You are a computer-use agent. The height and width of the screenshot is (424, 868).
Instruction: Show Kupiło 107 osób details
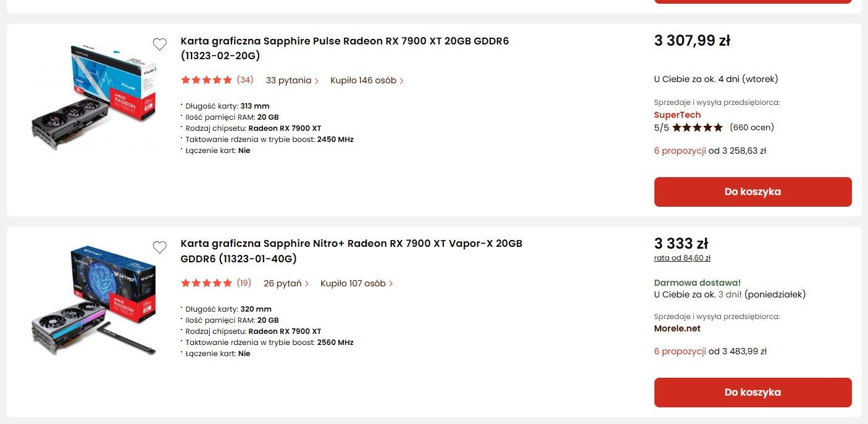click(356, 284)
